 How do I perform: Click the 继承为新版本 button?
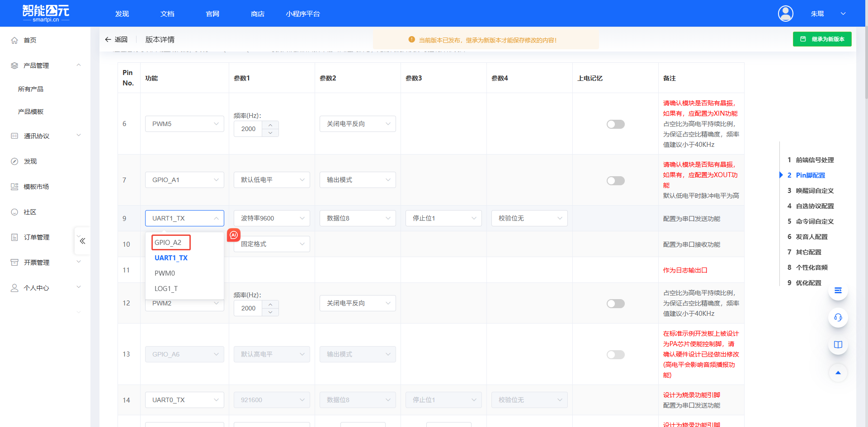click(x=822, y=39)
